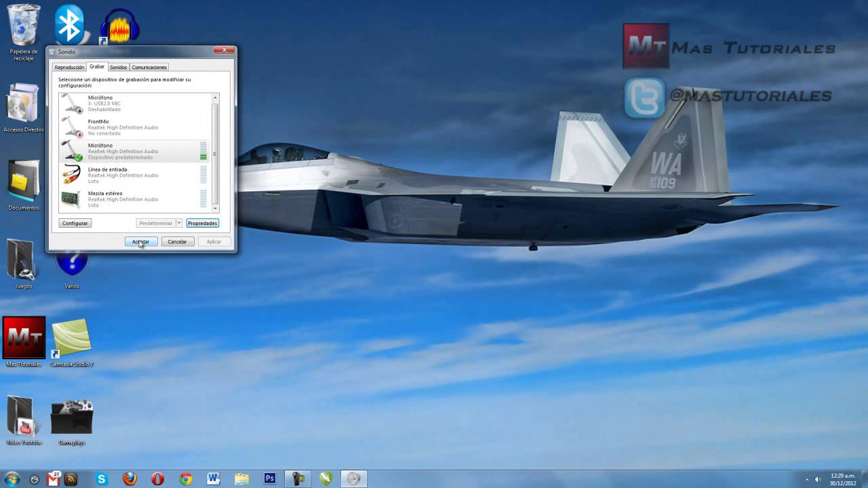868x488 pixels.
Task: Select the default Realtek Micrófono device
Action: coord(135,151)
